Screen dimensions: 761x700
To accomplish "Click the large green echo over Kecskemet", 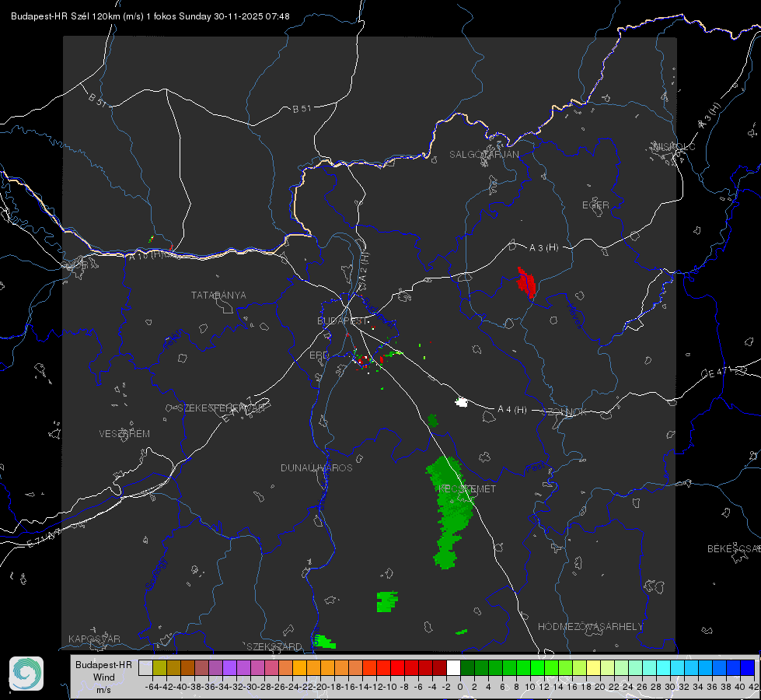I will [449, 511].
